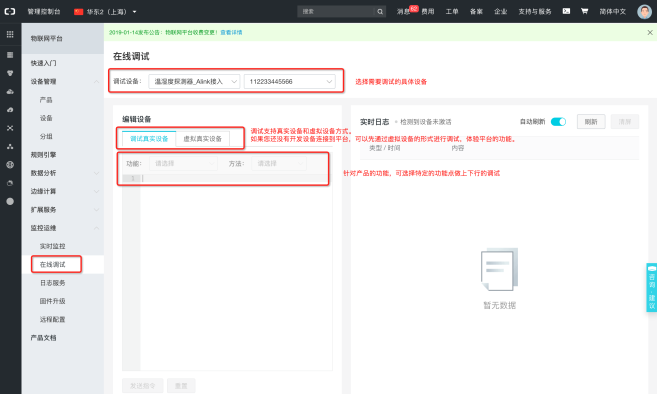This screenshot has width=657, height=394.
Task: Close the announcement banner
Action: coord(650,32)
